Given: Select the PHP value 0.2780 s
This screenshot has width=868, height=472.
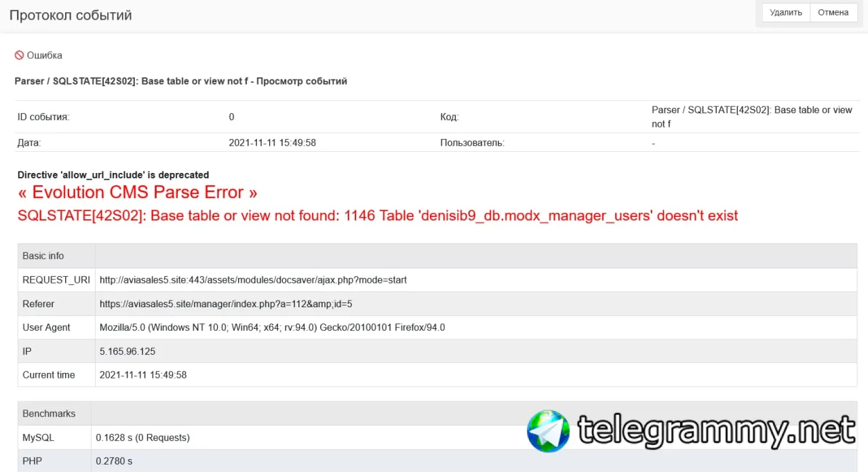Looking at the screenshot, I should (x=114, y=461).
